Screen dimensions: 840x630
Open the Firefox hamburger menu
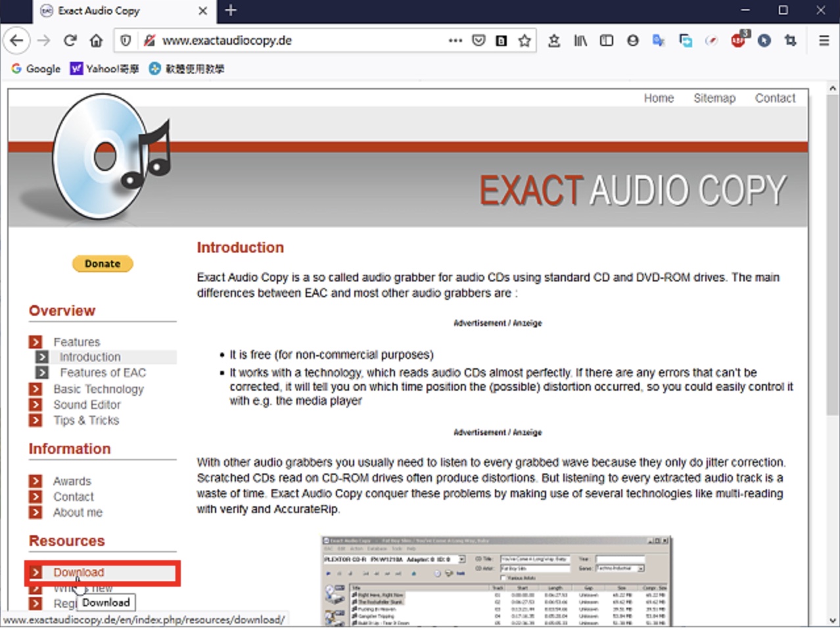click(824, 41)
